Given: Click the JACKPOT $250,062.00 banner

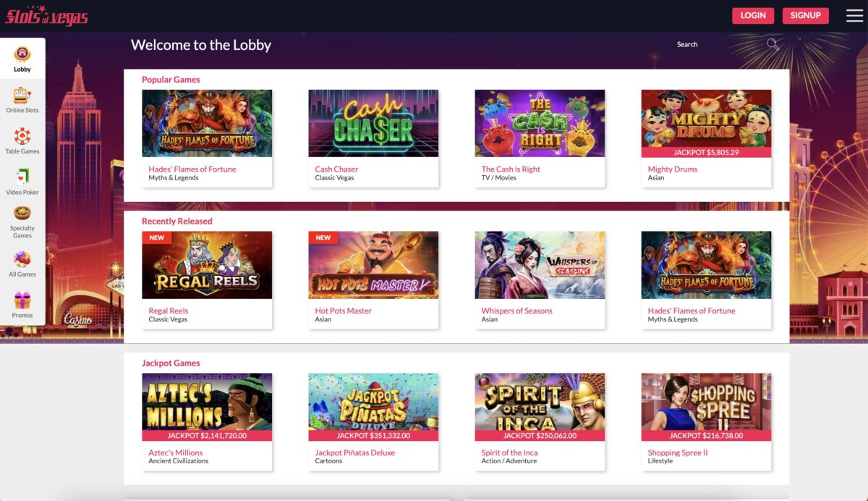Looking at the screenshot, I should 540,436.
